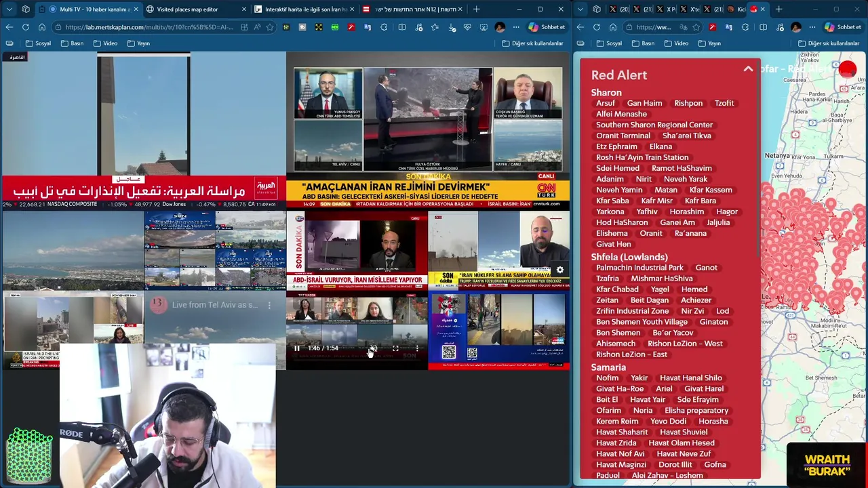The width and height of the screenshot is (868, 488).
Task: Enter fullscreen on TRT Haber player
Action: [x=395, y=348]
